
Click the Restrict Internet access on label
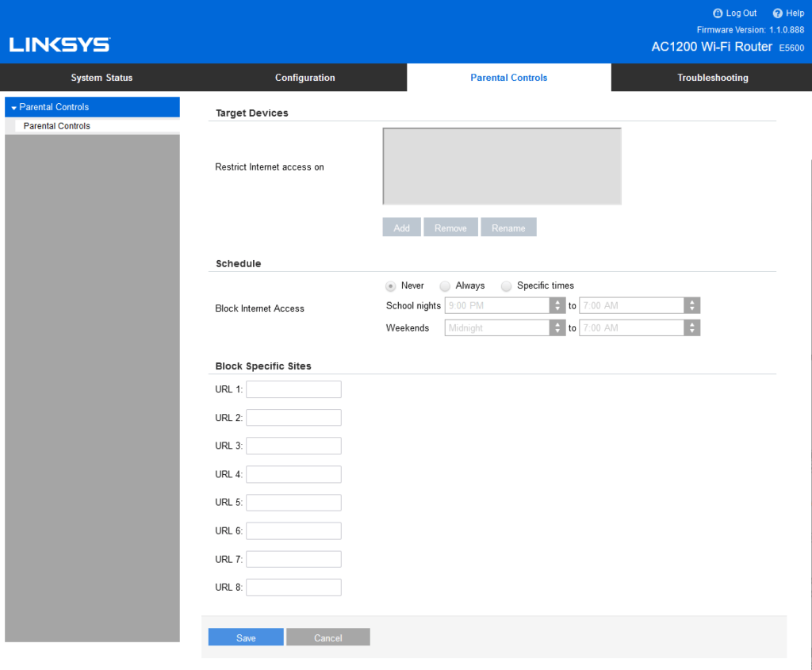[x=270, y=167]
